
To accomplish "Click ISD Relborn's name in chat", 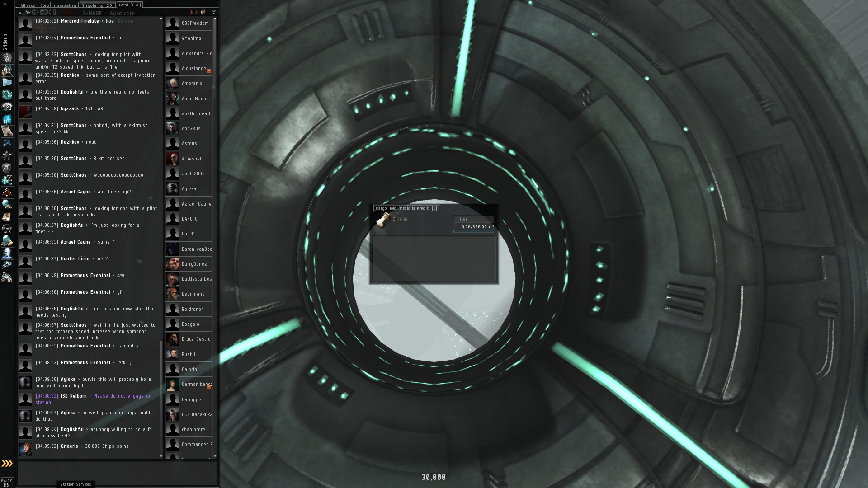I will (74, 396).
